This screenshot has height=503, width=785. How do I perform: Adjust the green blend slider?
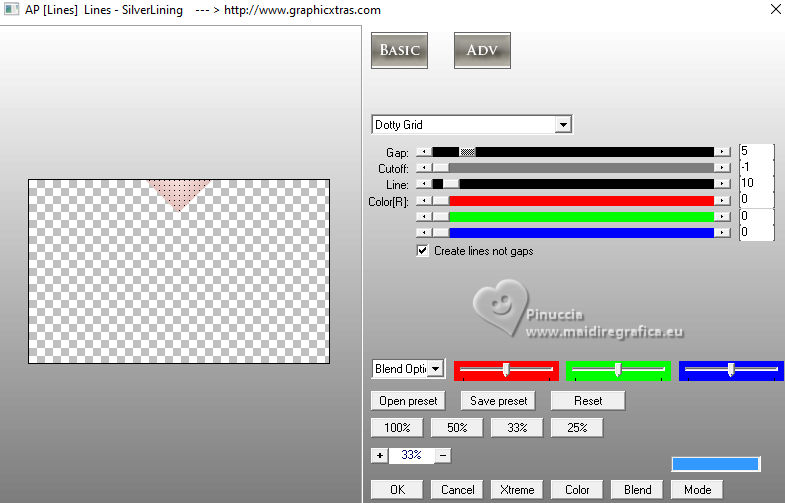tap(618, 370)
